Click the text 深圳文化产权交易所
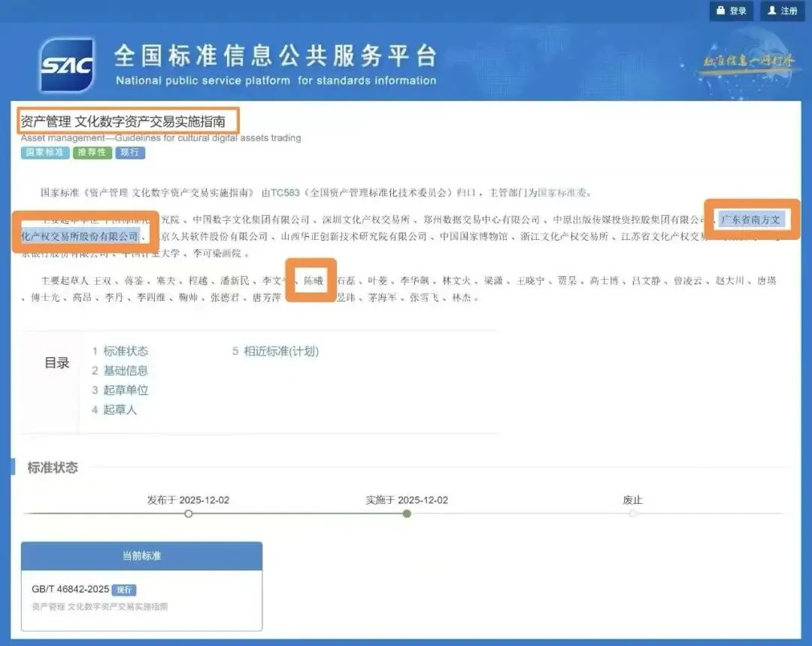812x646 pixels. (x=366, y=220)
